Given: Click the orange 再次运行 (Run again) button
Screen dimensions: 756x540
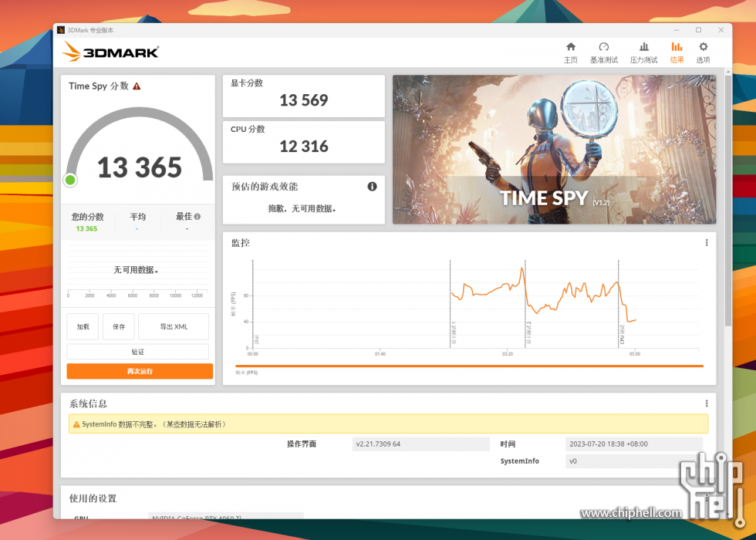Looking at the screenshot, I should pyautogui.click(x=140, y=371).
